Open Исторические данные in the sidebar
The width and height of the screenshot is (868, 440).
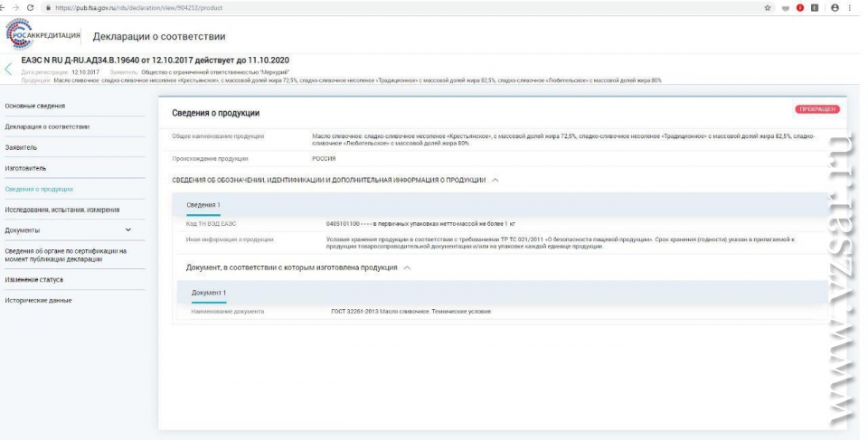click(x=38, y=300)
